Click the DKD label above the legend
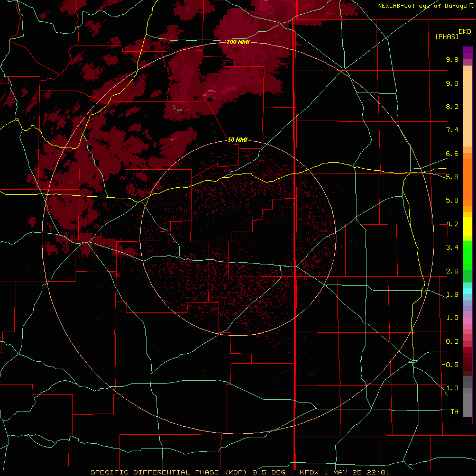 point(465,32)
